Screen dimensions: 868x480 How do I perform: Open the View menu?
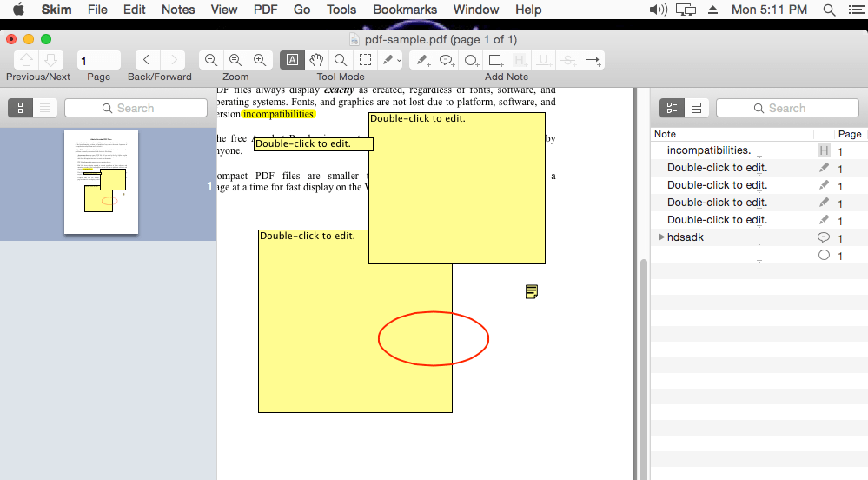point(223,10)
